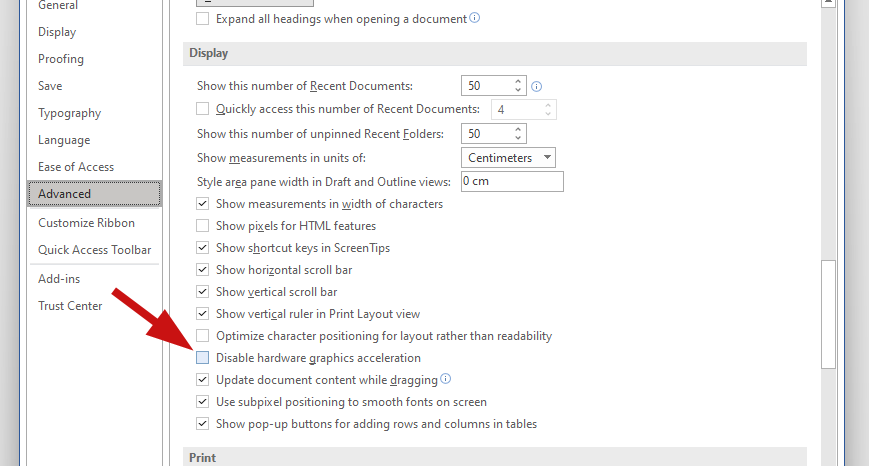Uncheck Update document content while dragging
The width and height of the screenshot is (869, 466).
pos(202,380)
